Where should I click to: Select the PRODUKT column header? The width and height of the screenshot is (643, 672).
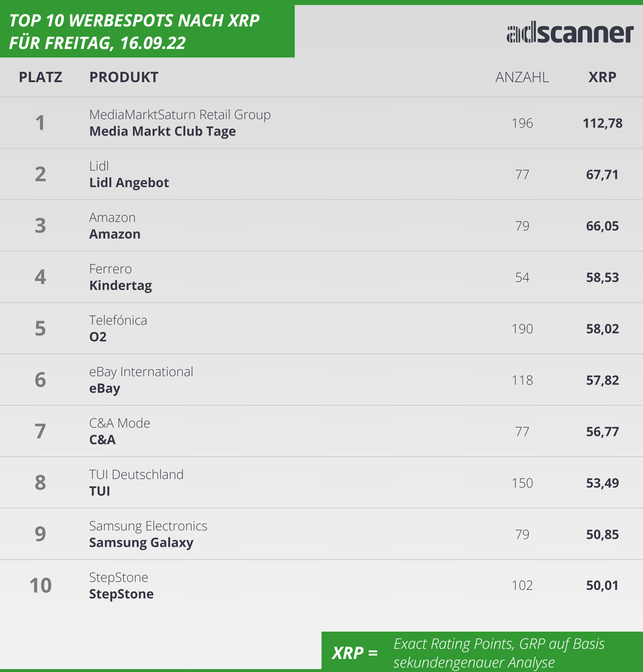coord(124,77)
